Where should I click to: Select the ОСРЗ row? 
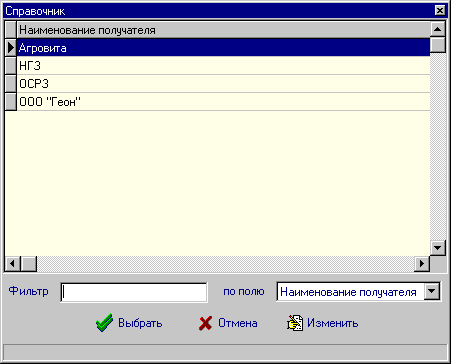(x=223, y=84)
